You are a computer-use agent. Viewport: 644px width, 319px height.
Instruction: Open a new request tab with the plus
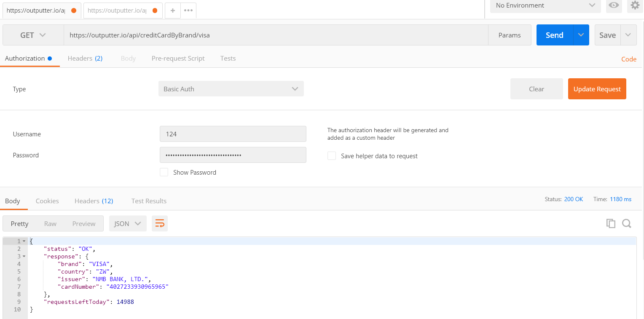click(x=172, y=10)
